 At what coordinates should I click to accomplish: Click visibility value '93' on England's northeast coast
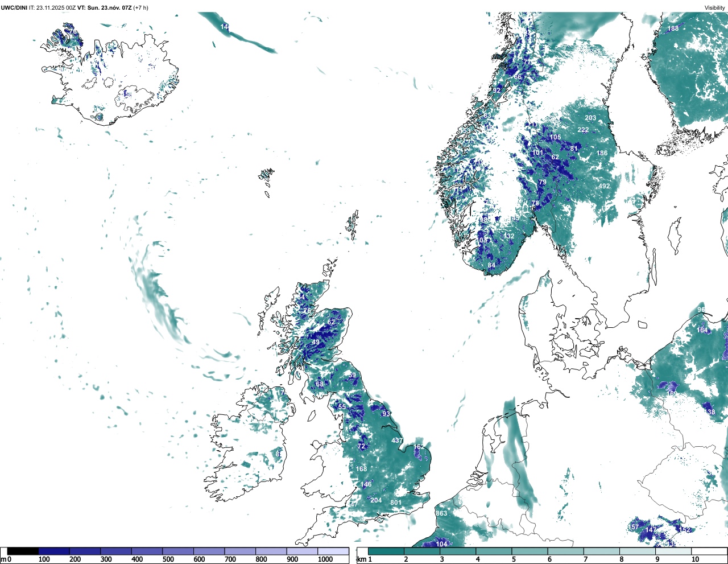click(x=386, y=414)
